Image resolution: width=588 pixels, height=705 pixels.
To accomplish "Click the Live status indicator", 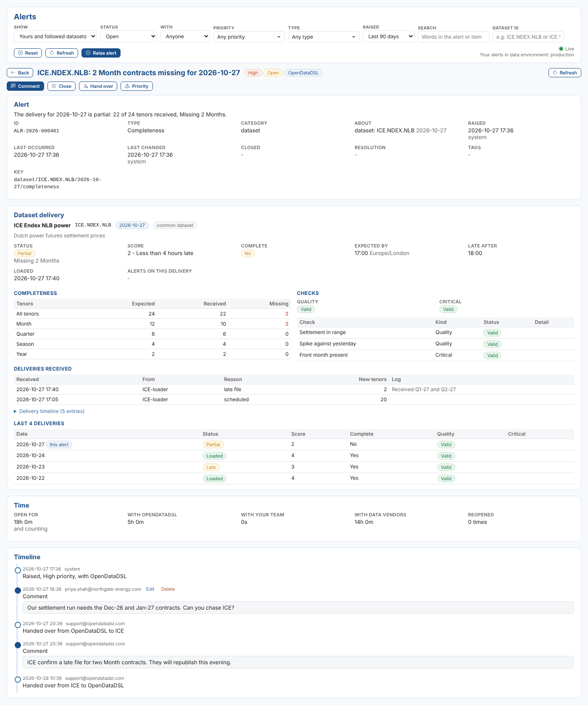I will click(566, 49).
